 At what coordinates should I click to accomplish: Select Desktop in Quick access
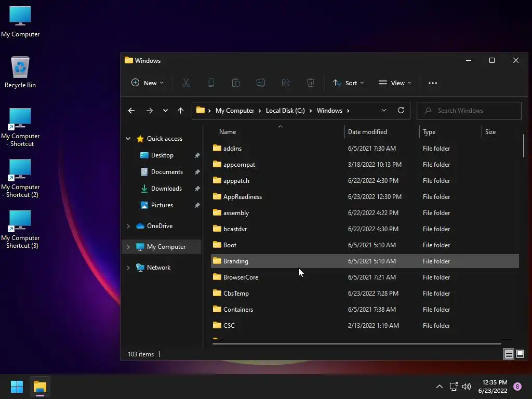pos(162,155)
